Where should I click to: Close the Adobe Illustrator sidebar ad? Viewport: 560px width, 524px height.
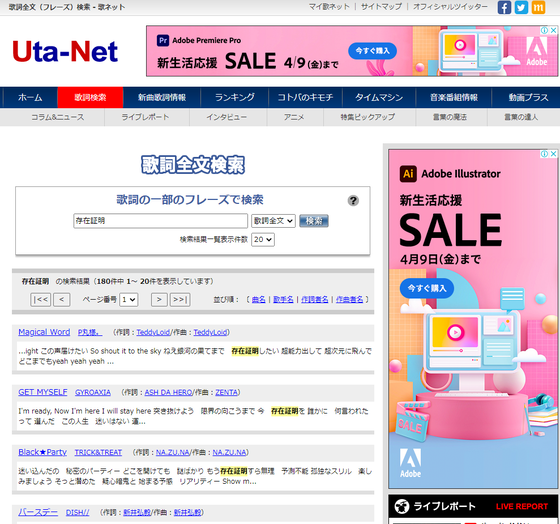554,154
